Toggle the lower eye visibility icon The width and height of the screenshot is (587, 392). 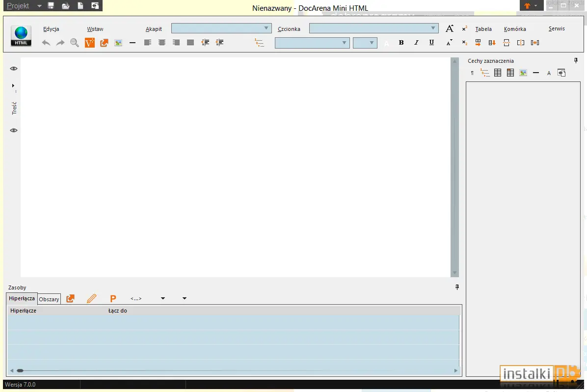coord(13,130)
